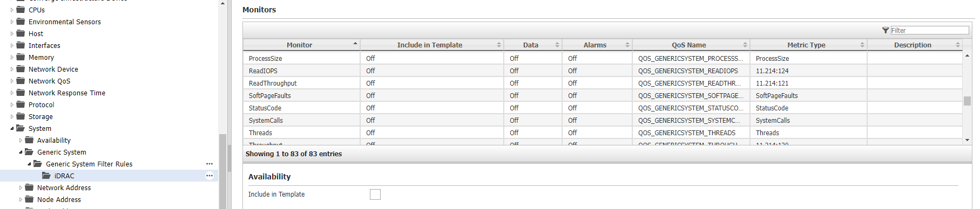Collapse the Generic System node
The image size is (980, 209).
[21, 152]
